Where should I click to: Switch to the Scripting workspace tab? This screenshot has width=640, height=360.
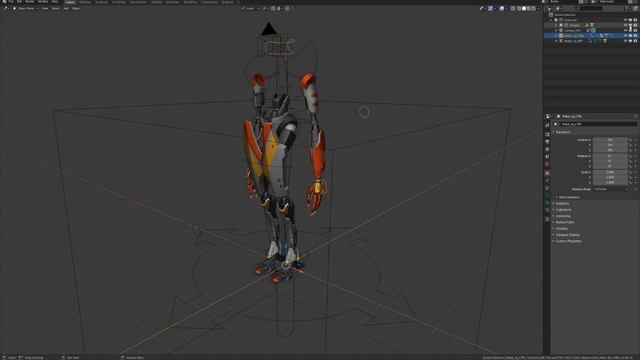tap(227, 2)
